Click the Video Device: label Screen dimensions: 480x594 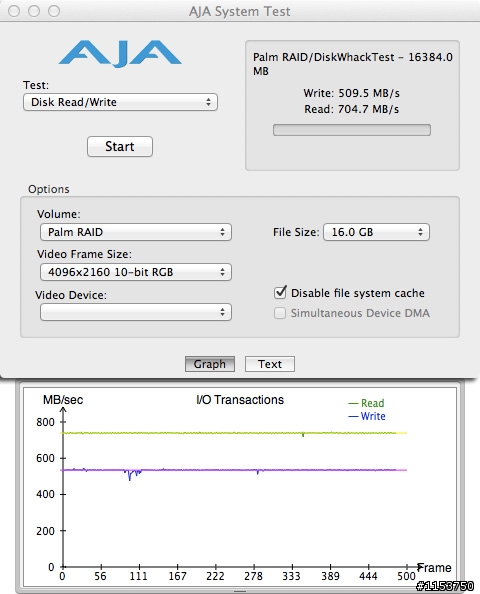click(71, 295)
